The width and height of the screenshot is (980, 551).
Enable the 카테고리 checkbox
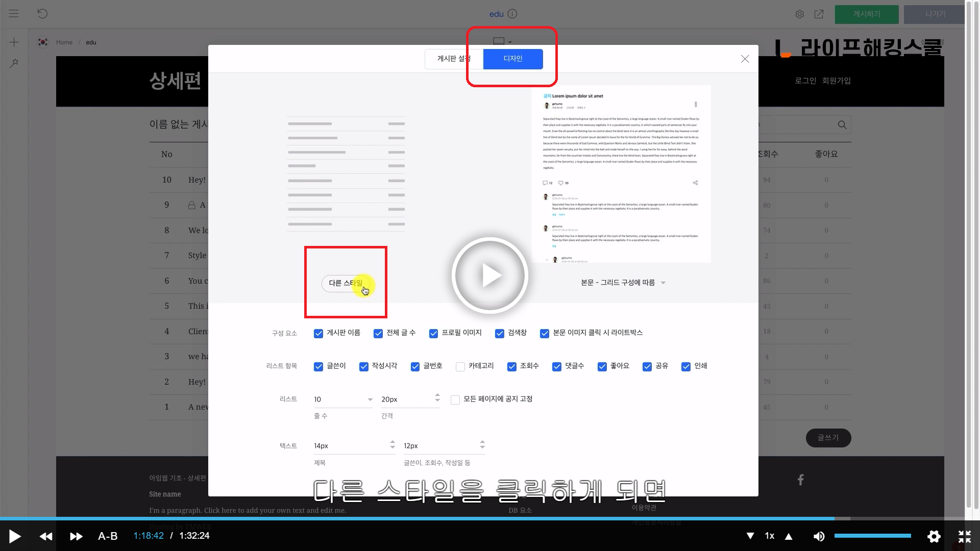click(460, 367)
